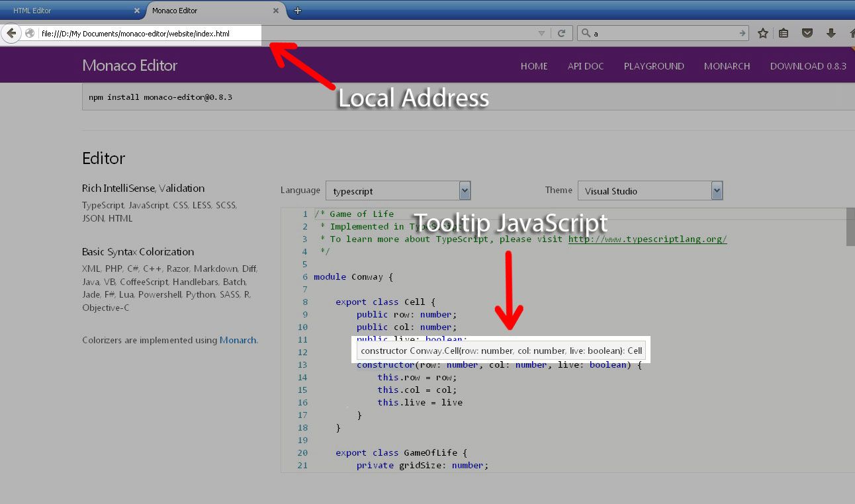Open MONARCH navigation link
This screenshot has width=855, height=504.
point(727,66)
